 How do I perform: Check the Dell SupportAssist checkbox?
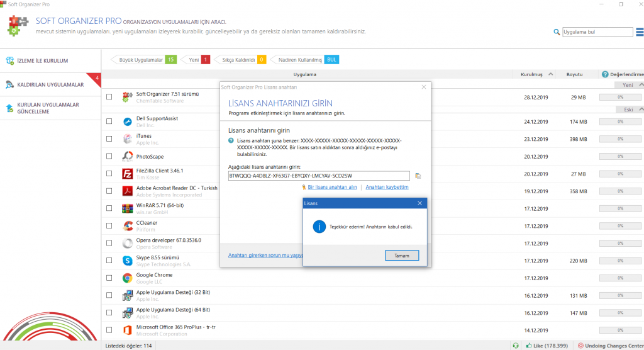(109, 121)
